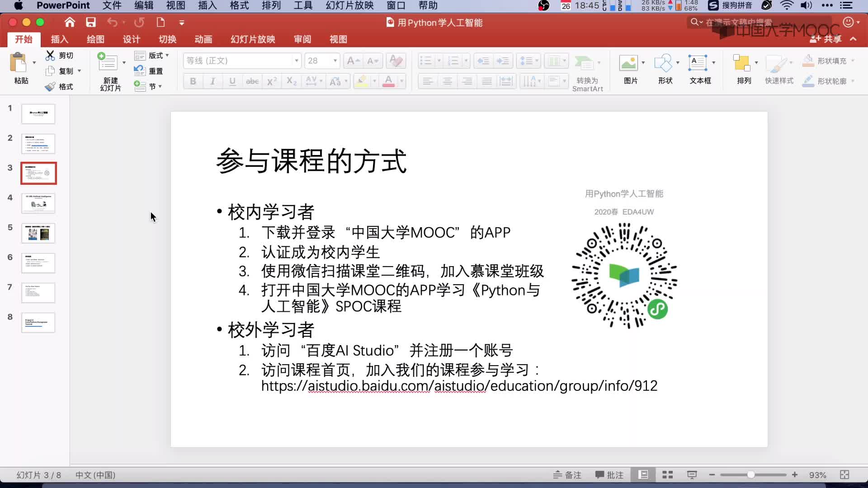Image resolution: width=868 pixels, height=488 pixels.
Task: Expand the 排列 arrange dropdown arrow
Action: tap(756, 62)
